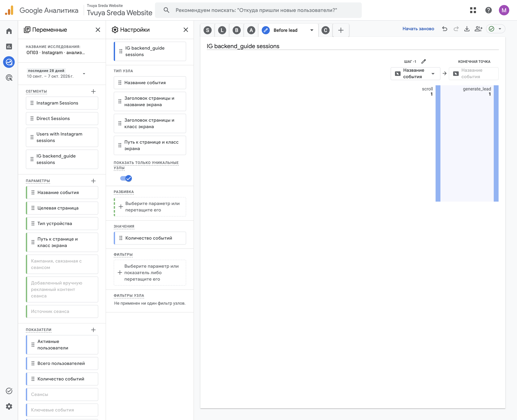The image size is (517, 420).
Task: Click the undo arrow icon
Action: coord(445,29)
